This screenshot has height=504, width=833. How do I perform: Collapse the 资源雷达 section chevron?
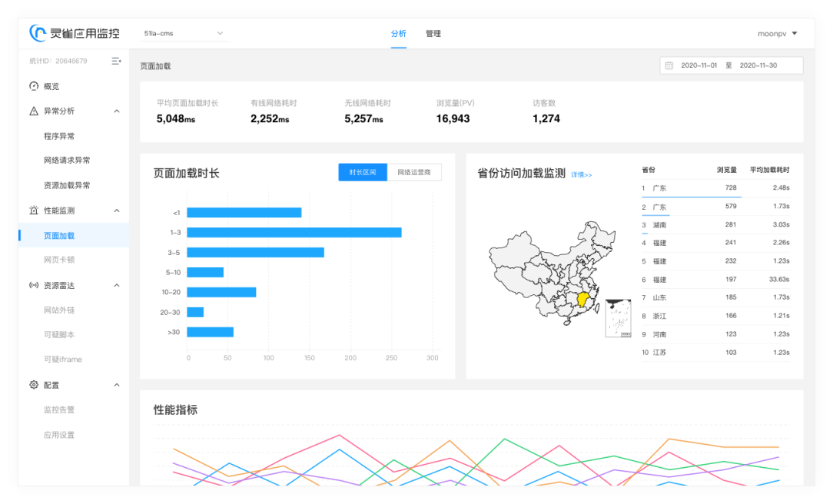(117, 285)
